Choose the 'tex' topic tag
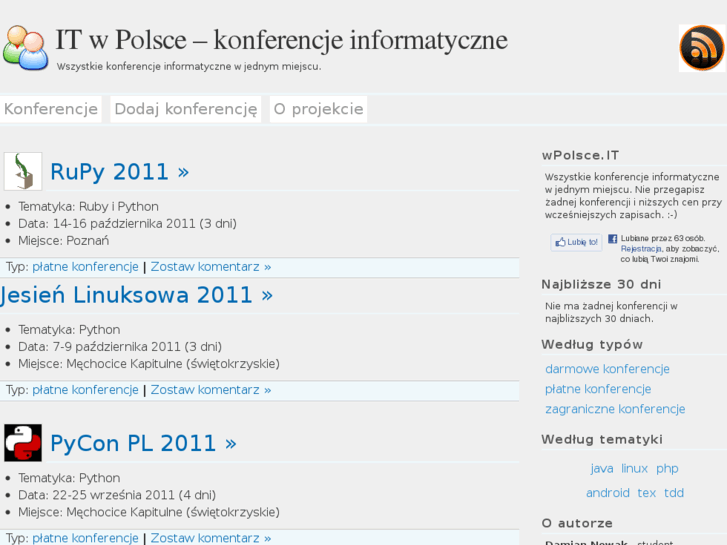This screenshot has height=545, width=727. 647,493
